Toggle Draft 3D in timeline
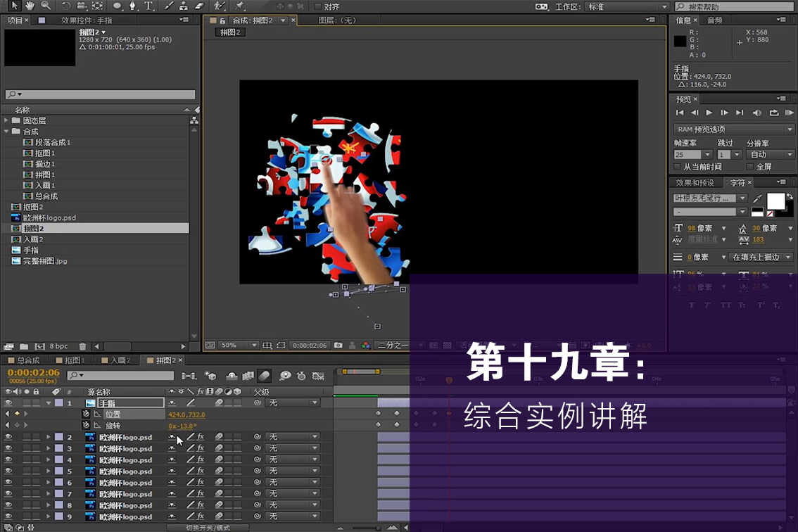This screenshot has height=532, width=798. pyautogui.click(x=210, y=376)
